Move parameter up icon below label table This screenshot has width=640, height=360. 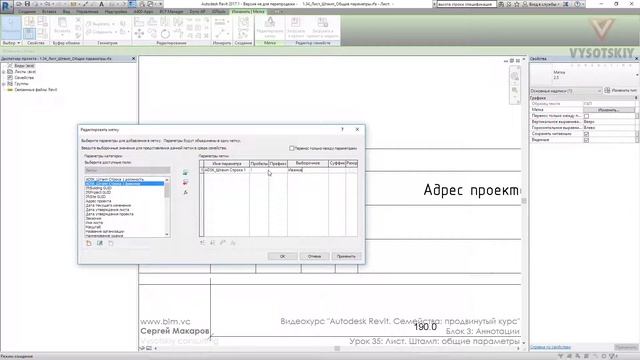pyautogui.click(x=202, y=243)
